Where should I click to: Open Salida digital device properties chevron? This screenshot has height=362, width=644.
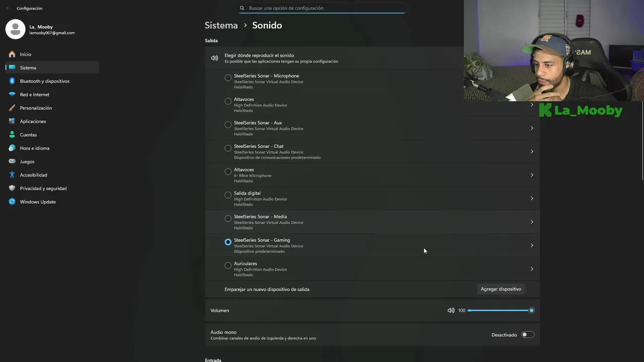532,199
